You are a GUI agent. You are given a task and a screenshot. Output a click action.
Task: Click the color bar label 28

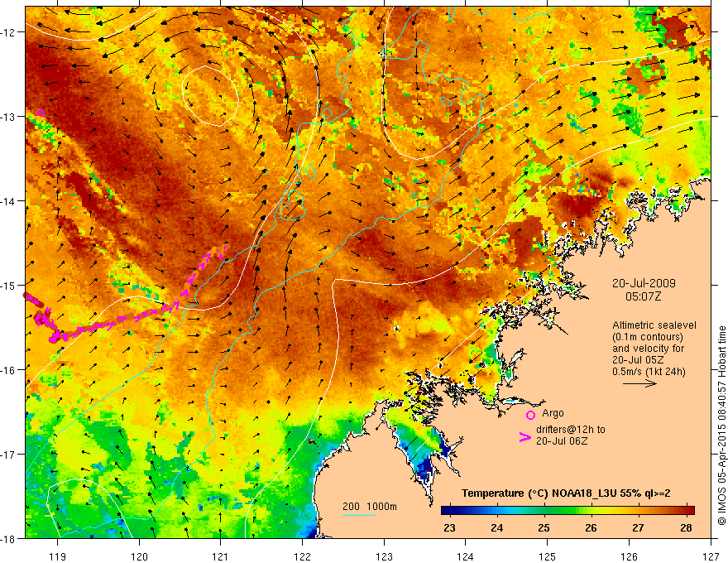click(686, 528)
